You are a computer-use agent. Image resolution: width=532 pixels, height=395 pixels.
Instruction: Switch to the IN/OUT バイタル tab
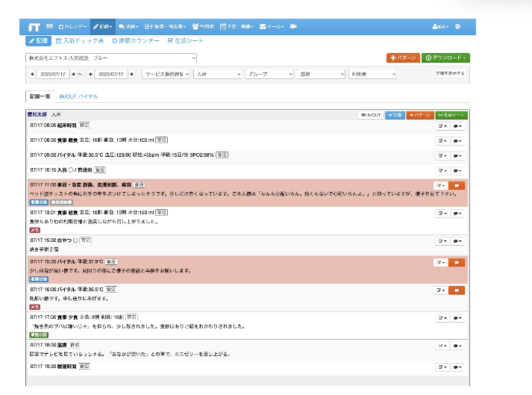click(x=78, y=96)
